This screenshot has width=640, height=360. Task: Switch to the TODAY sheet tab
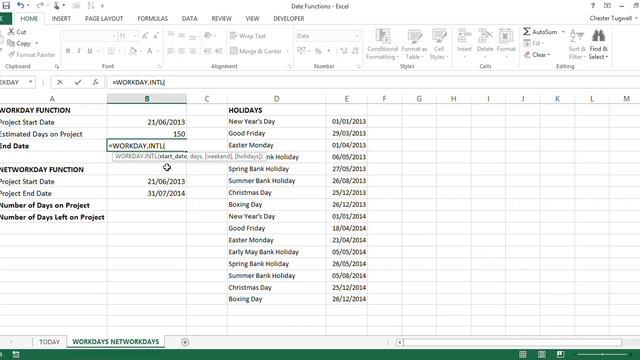pos(49,342)
